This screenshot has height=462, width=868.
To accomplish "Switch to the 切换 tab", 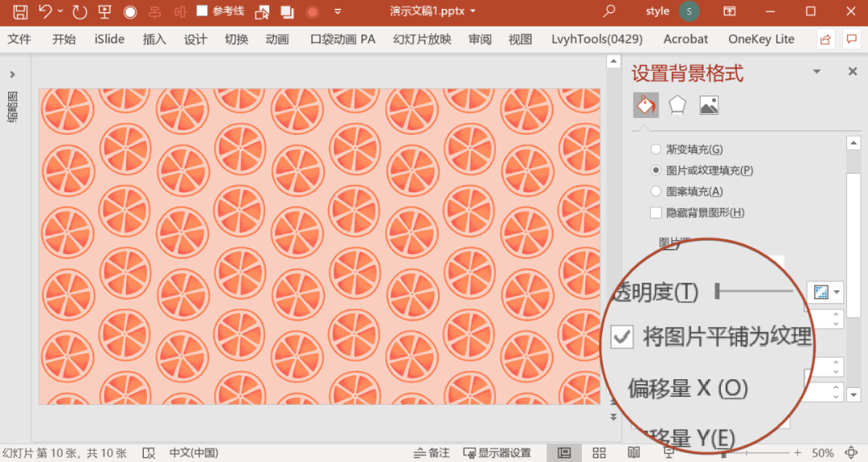I will pos(236,39).
